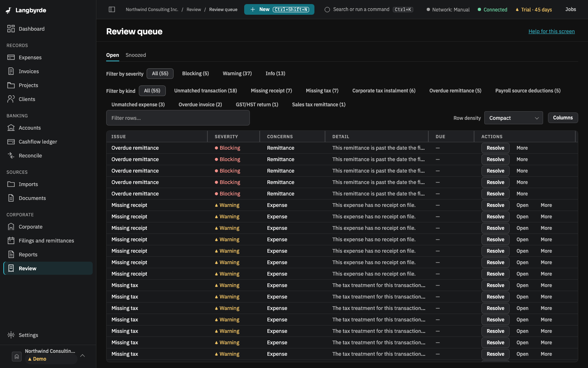The image size is (588, 368).
Task: Click More on first Missing receipt row
Action: pos(546,205)
